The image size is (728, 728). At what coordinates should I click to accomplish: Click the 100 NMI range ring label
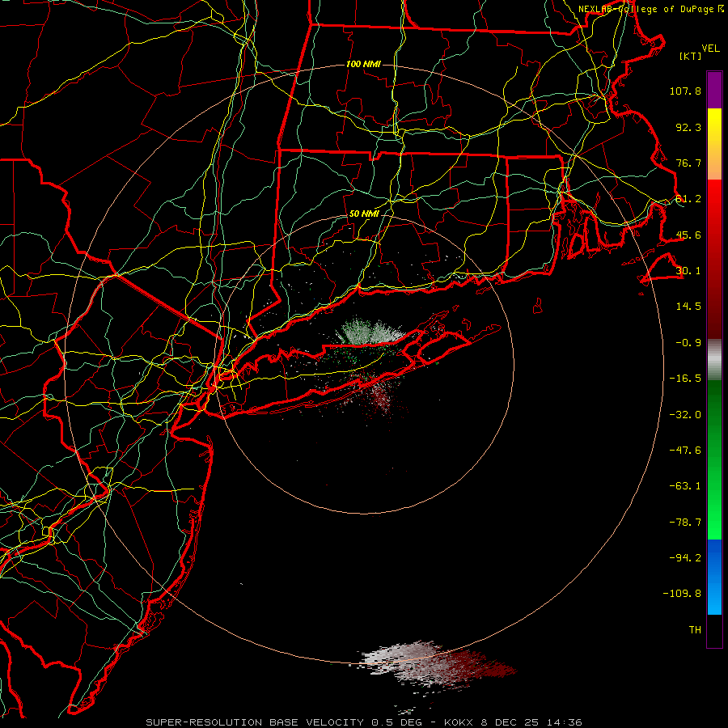coord(363,64)
